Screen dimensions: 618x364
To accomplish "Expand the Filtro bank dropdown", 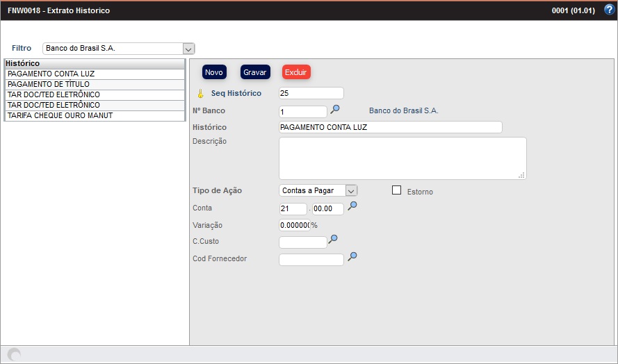I will point(188,49).
